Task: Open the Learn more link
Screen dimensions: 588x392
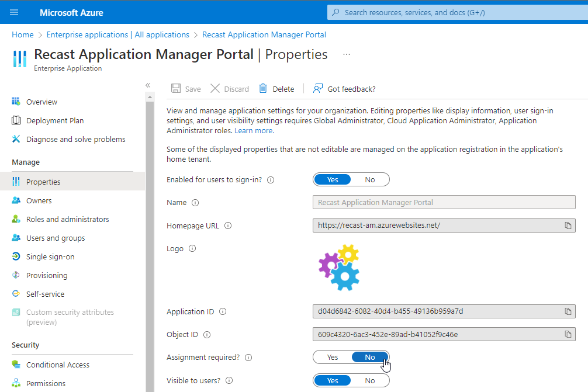Action: pyautogui.click(x=254, y=131)
